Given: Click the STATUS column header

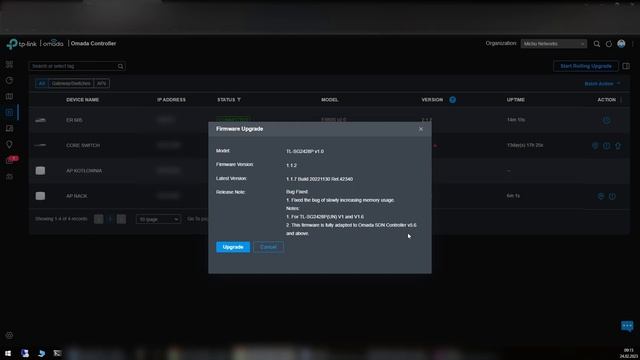Looking at the screenshot, I should tap(226, 100).
